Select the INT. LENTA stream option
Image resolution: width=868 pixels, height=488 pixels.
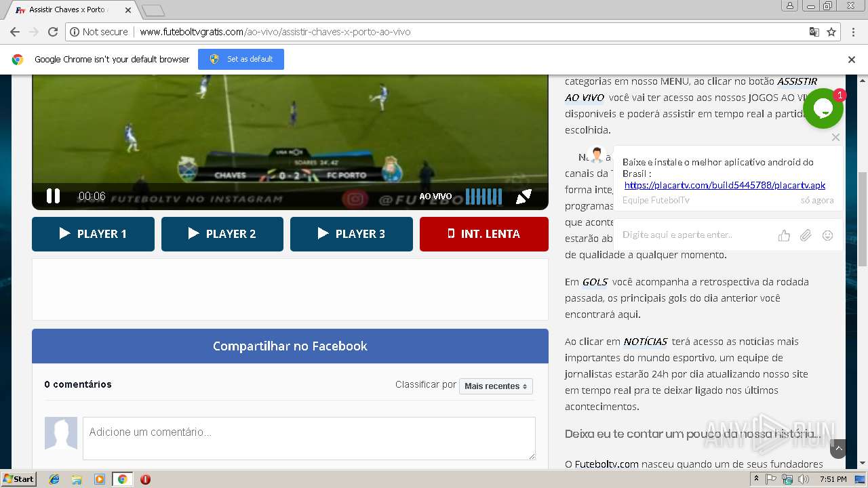pos(484,234)
